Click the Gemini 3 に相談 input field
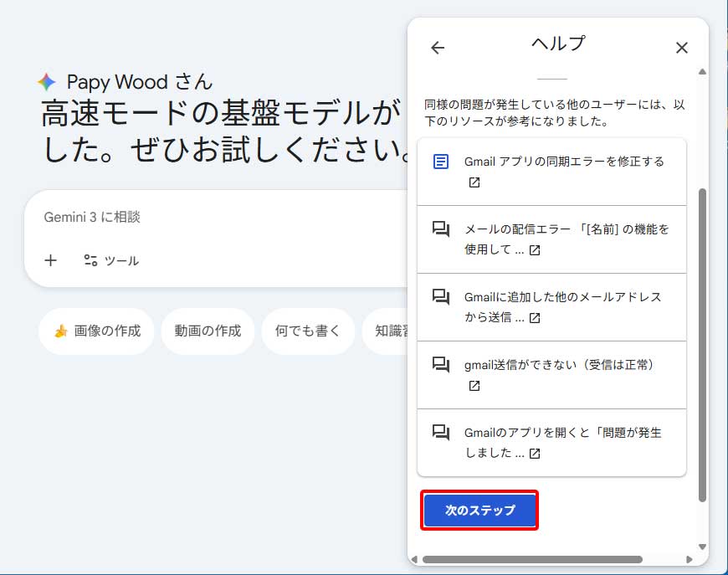 [x=209, y=218]
